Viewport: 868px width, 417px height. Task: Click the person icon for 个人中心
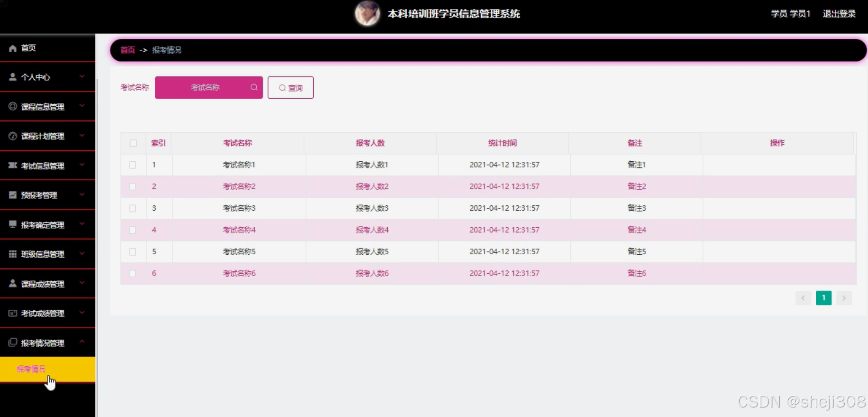point(13,77)
